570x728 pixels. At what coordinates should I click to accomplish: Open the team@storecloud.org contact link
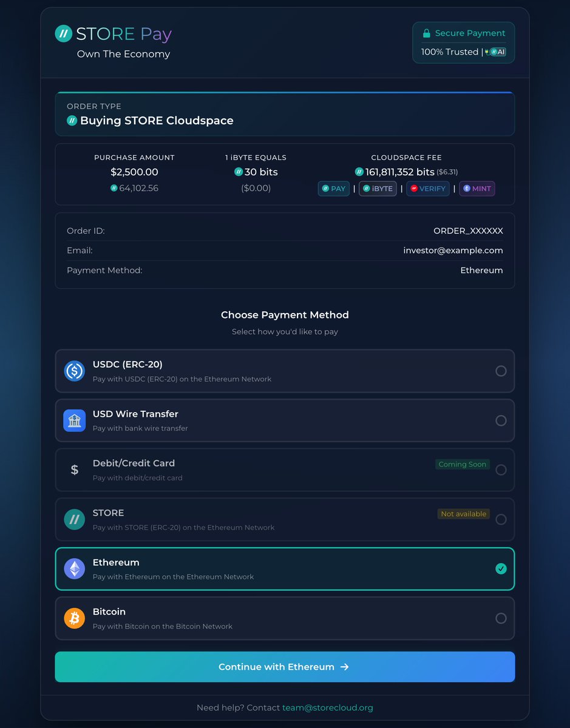pyautogui.click(x=328, y=708)
